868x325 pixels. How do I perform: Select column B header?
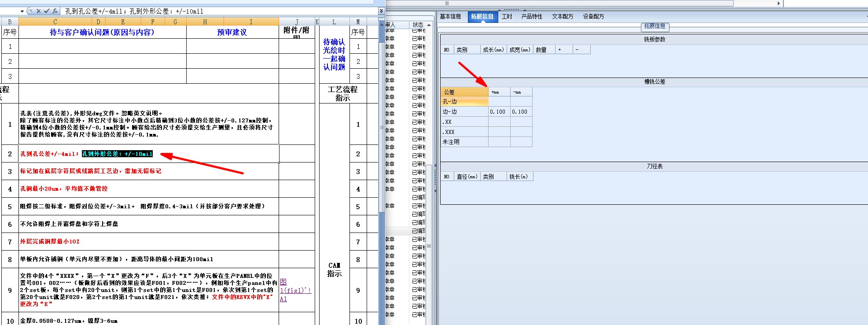click(x=10, y=22)
